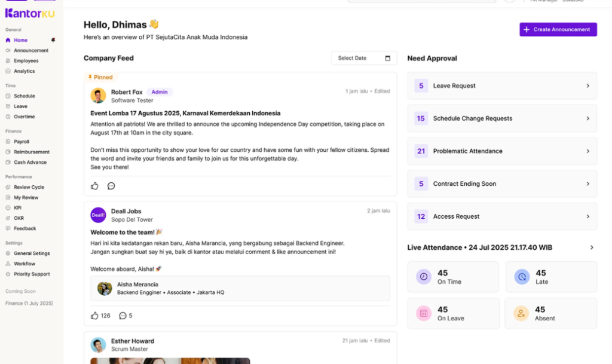
Task: Expand Schedule Change Requests chevron
Action: pos(588,118)
